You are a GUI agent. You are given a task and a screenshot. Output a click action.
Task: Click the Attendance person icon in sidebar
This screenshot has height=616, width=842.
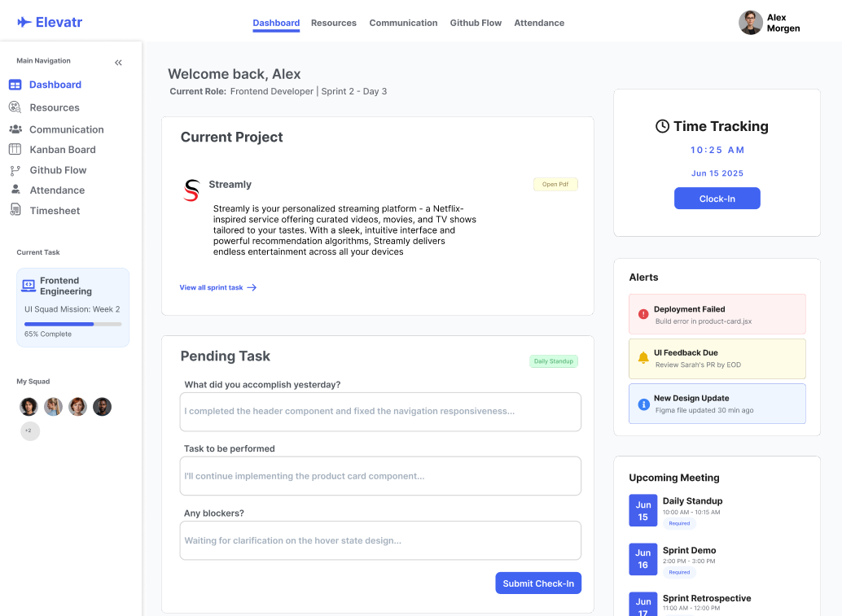(x=15, y=190)
